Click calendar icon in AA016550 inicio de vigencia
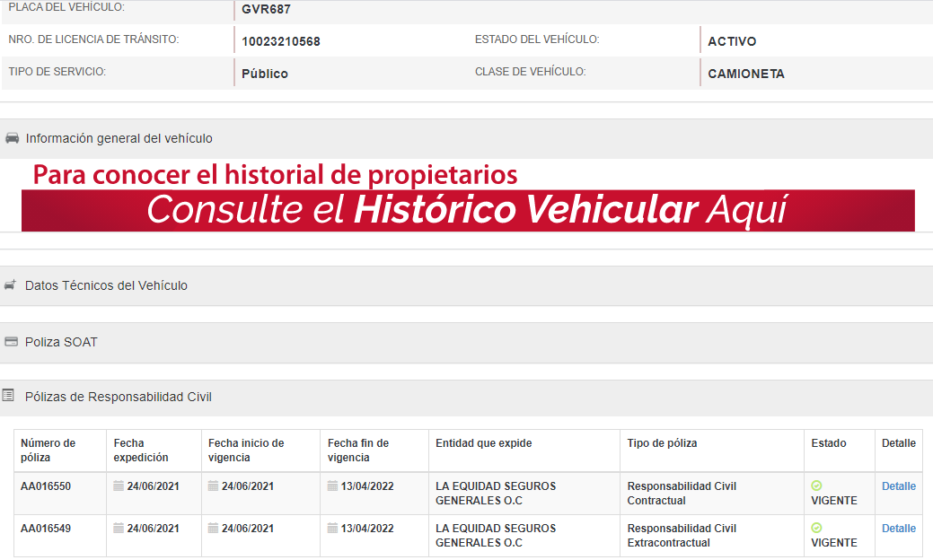Screen dimensions: 933x560 point(213,486)
